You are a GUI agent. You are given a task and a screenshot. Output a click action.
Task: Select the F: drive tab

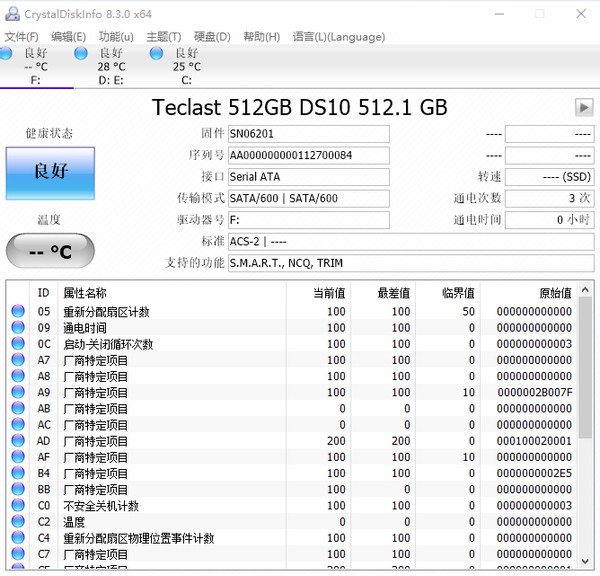[x=37, y=67]
